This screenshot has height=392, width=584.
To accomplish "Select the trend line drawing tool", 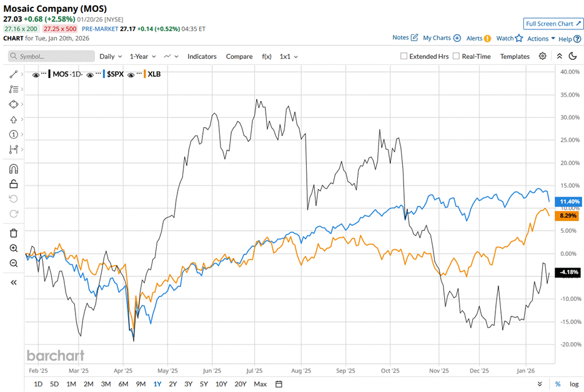I will pos(14,74).
